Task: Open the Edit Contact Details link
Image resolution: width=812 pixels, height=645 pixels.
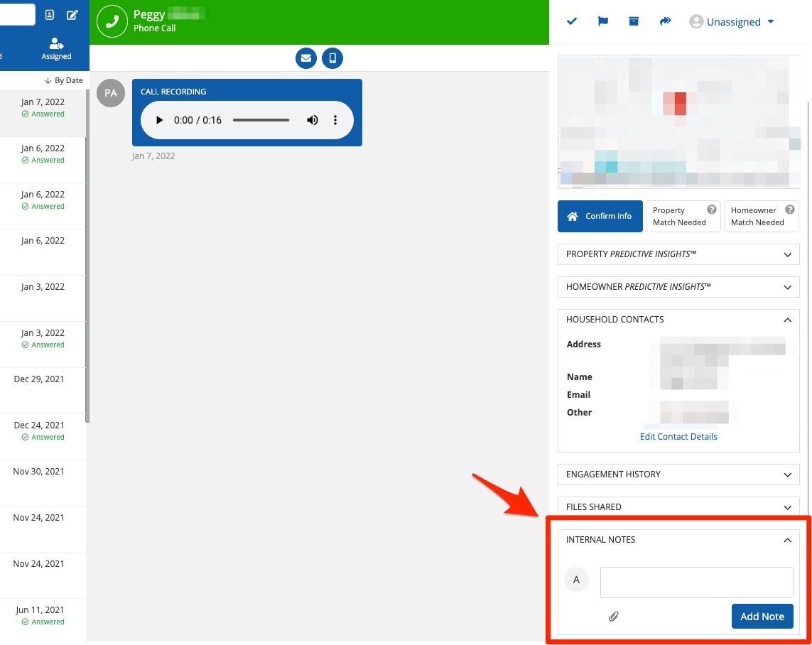Action: pyautogui.click(x=678, y=437)
